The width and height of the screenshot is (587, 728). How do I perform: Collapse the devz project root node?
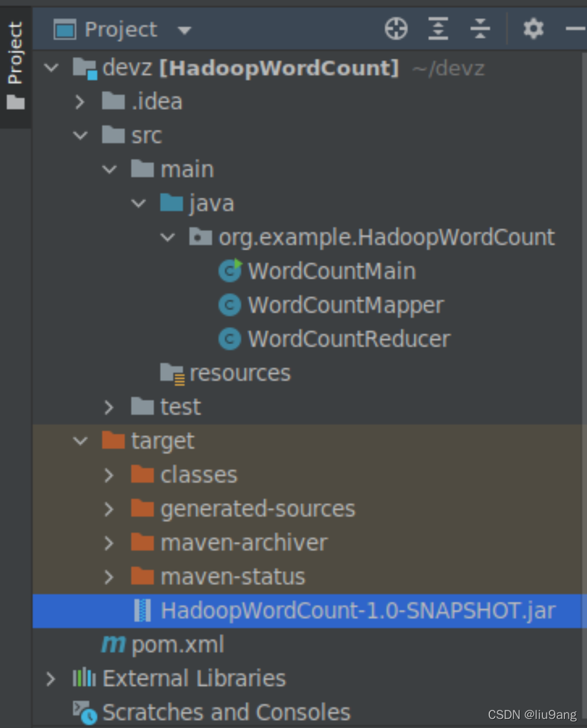pos(51,68)
